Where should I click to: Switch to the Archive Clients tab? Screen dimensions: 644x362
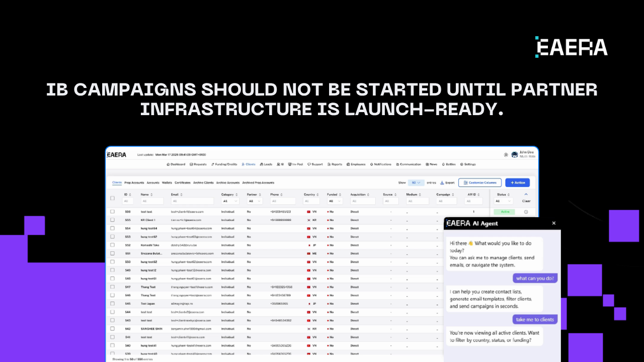click(203, 183)
